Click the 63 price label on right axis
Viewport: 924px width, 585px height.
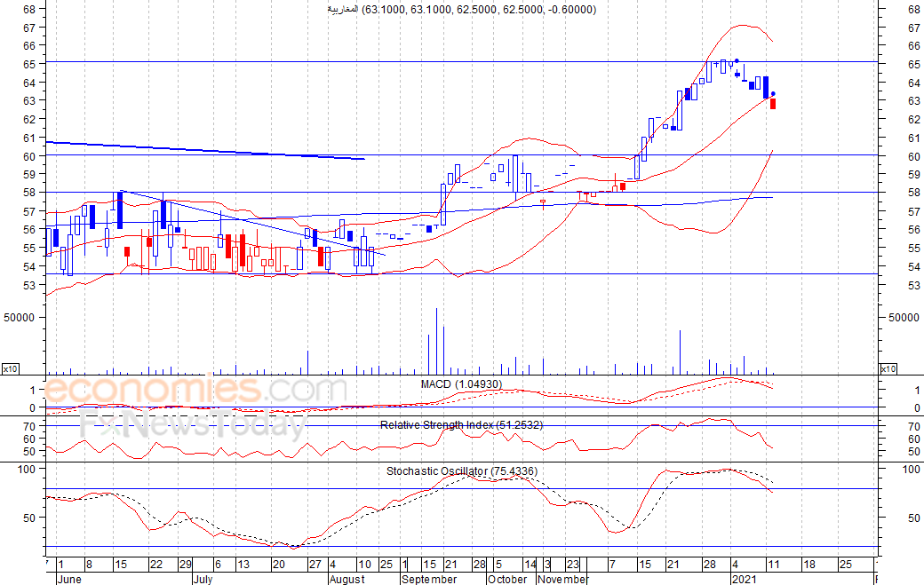(x=914, y=100)
